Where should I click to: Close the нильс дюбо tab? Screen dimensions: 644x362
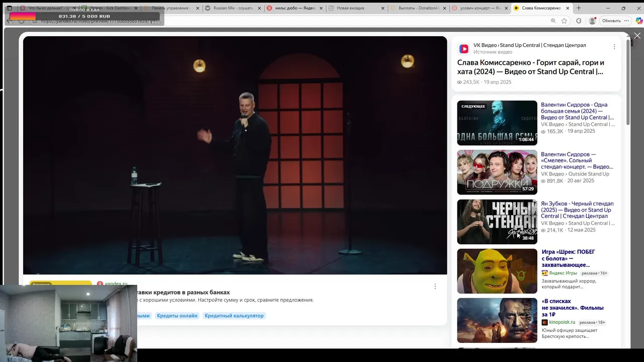pos(321,8)
